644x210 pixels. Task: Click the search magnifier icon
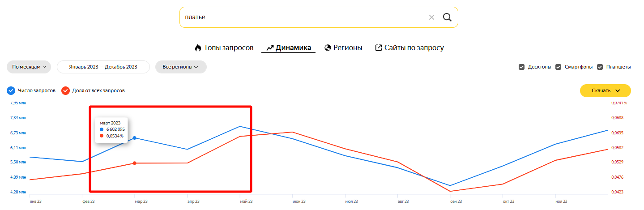point(447,17)
